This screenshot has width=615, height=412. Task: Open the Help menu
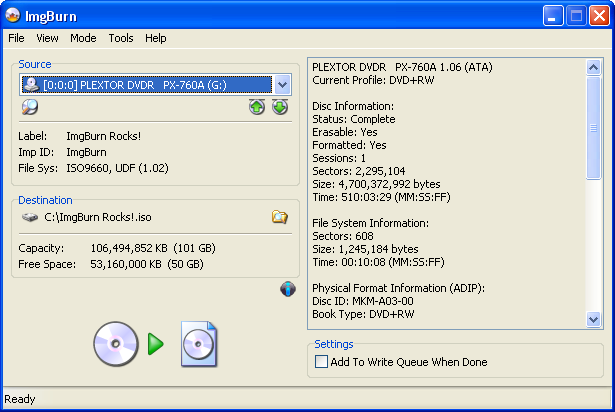click(156, 38)
